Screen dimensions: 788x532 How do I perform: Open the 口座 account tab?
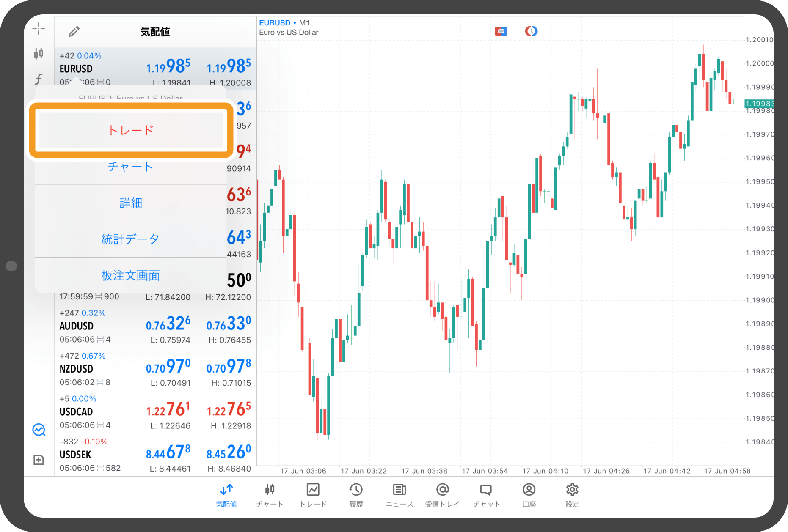(529, 495)
